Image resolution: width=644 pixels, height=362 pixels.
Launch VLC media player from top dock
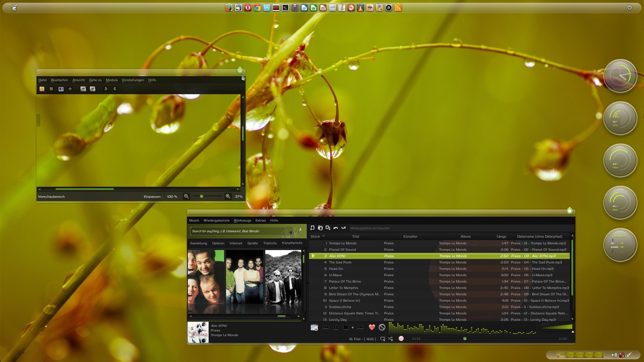point(361,8)
